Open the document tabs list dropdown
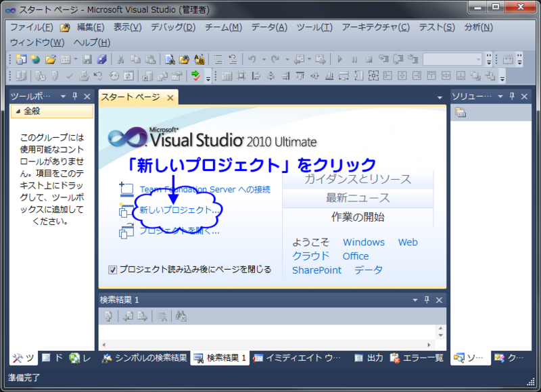This screenshot has width=541, height=392. (x=440, y=97)
